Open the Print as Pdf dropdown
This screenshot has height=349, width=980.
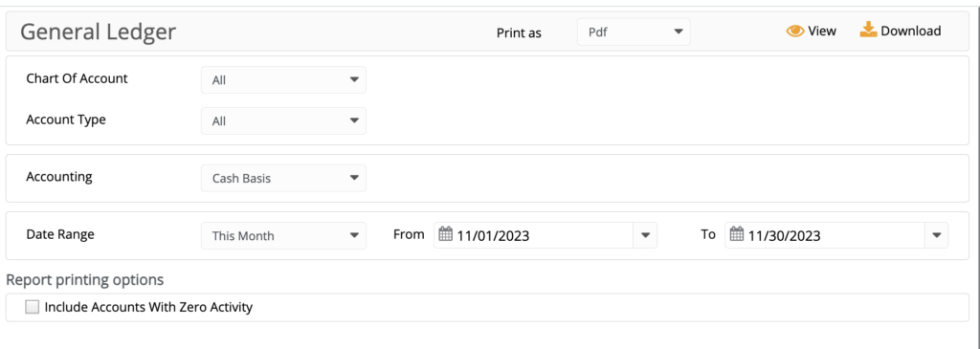point(634,32)
